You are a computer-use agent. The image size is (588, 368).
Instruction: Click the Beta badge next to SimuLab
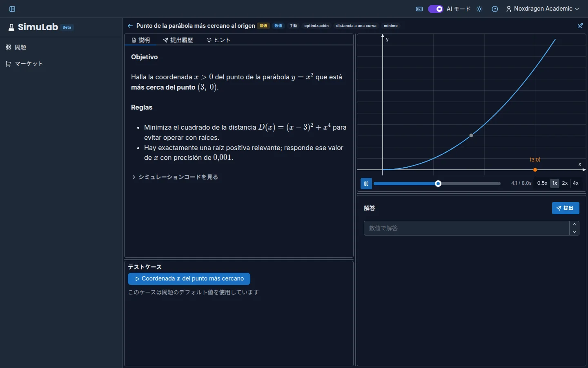pyautogui.click(x=67, y=27)
